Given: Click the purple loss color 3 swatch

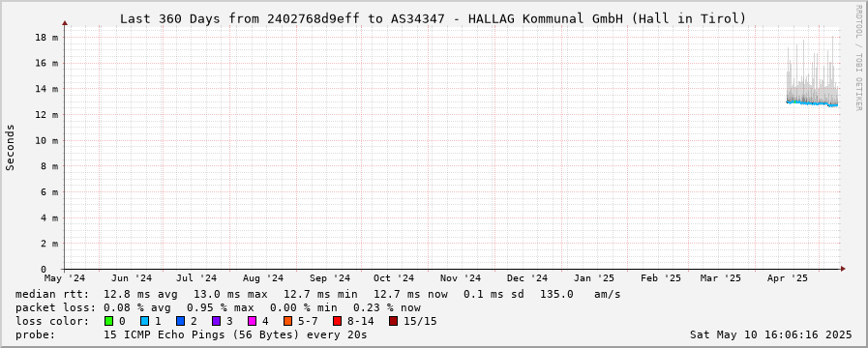Looking at the screenshot, I should 216,321.
